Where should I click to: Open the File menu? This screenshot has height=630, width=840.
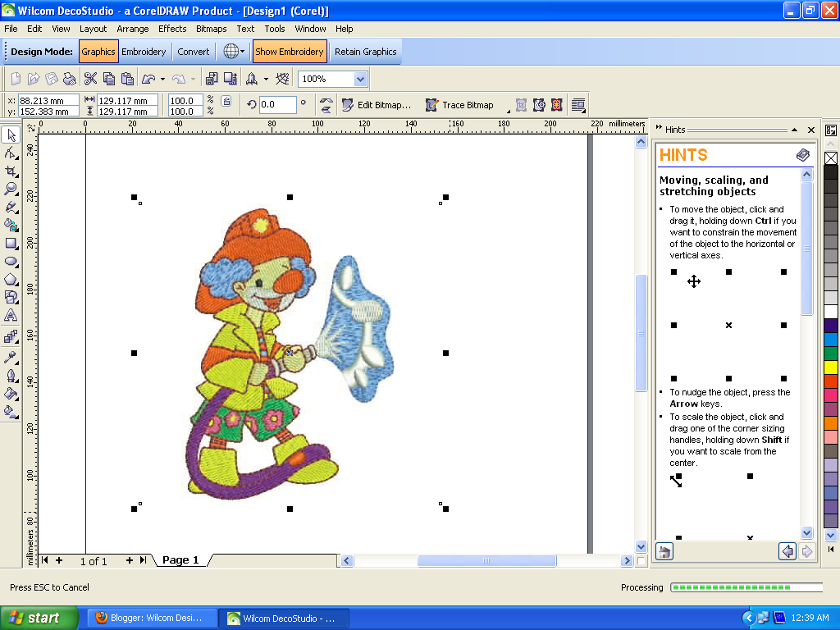click(x=11, y=29)
